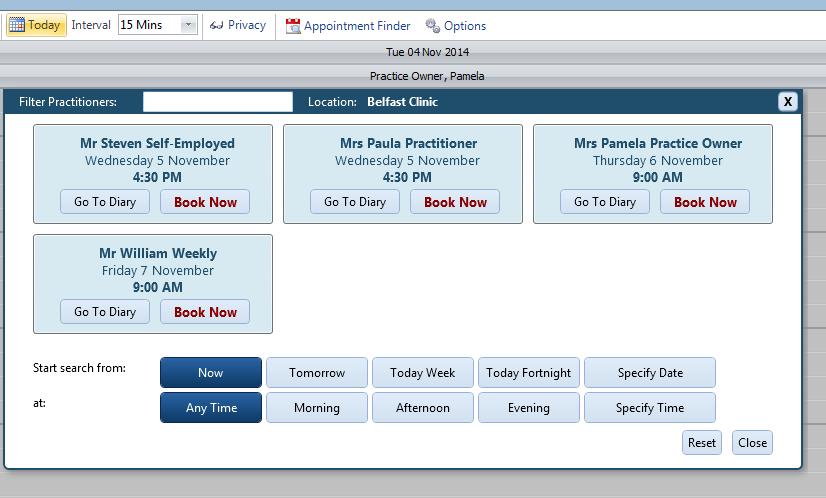826x498 pixels.
Task: Click Wednesday 5 November under Steven Self-Employed
Action: coord(158,160)
